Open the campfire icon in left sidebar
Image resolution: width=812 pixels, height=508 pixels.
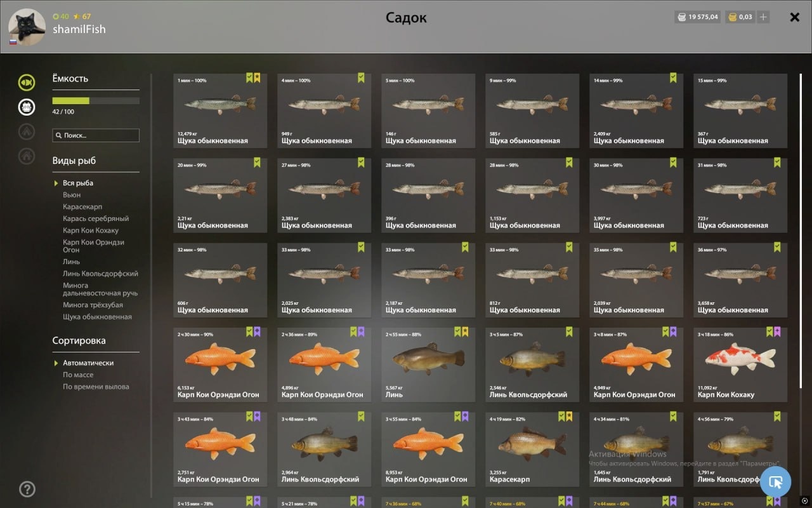click(x=27, y=131)
